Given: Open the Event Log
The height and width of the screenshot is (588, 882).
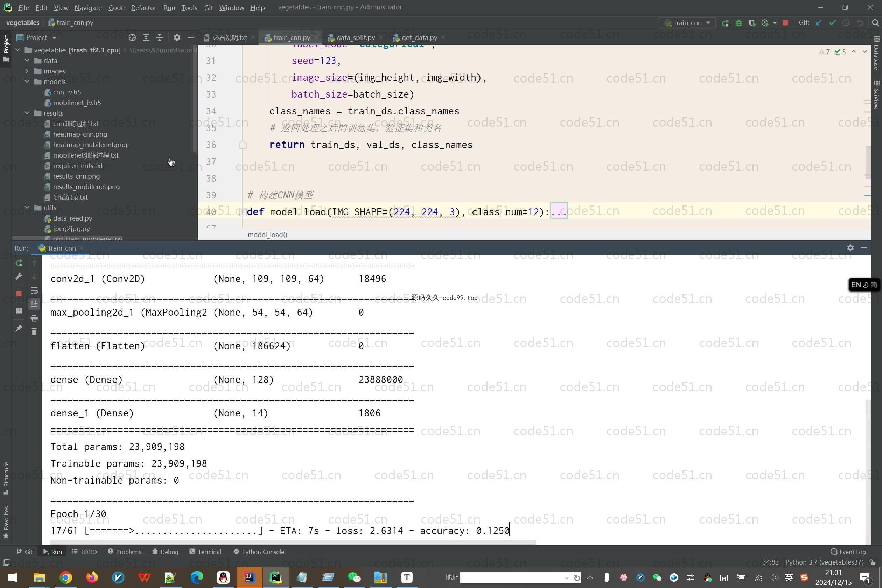Looking at the screenshot, I should click(848, 552).
